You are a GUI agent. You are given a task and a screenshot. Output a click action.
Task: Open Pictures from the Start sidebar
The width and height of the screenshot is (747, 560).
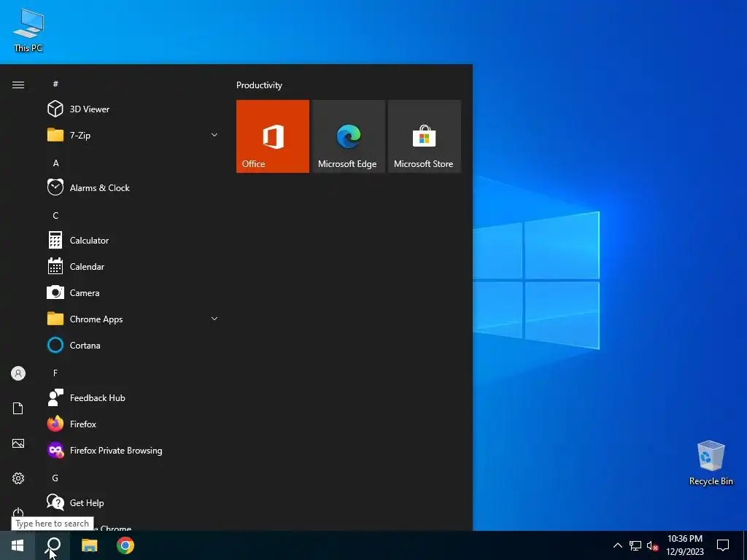point(18,443)
